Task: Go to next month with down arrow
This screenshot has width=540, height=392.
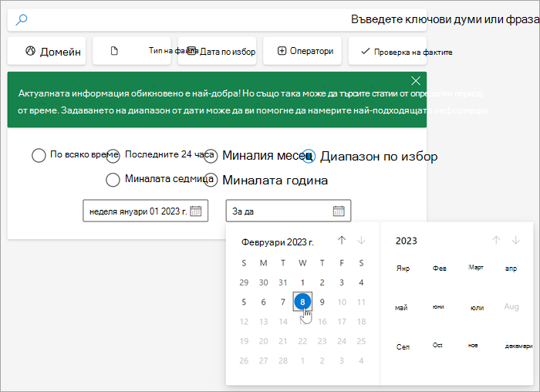Action: tap(361, 240)
